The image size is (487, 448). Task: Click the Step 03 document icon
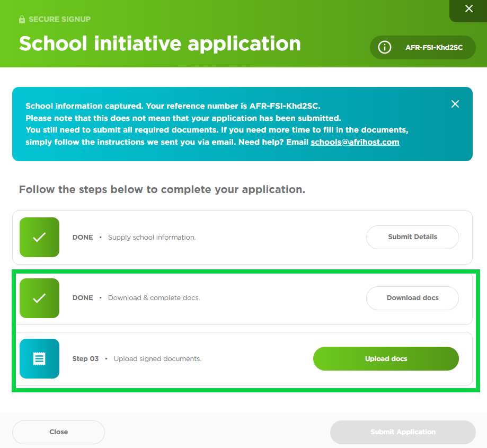[39, 359]
